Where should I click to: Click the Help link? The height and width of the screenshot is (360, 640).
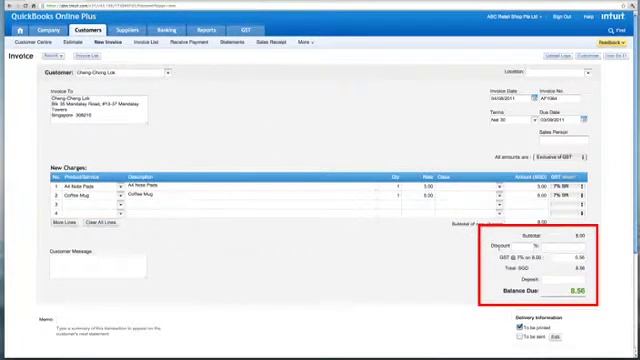[588, 17]
